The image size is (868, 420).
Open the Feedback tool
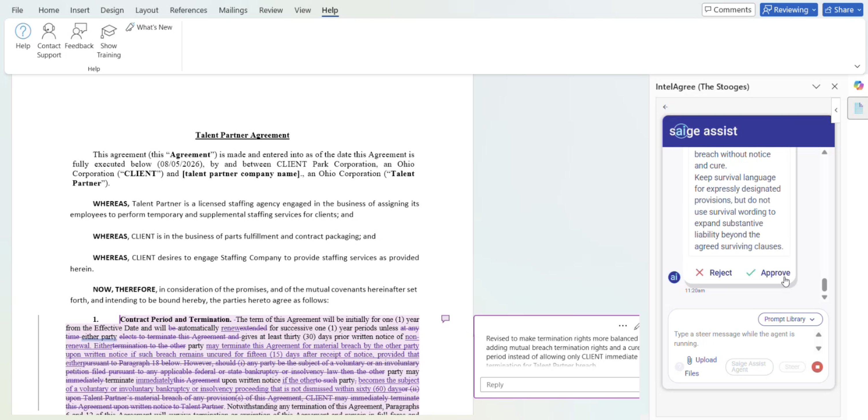79,36
